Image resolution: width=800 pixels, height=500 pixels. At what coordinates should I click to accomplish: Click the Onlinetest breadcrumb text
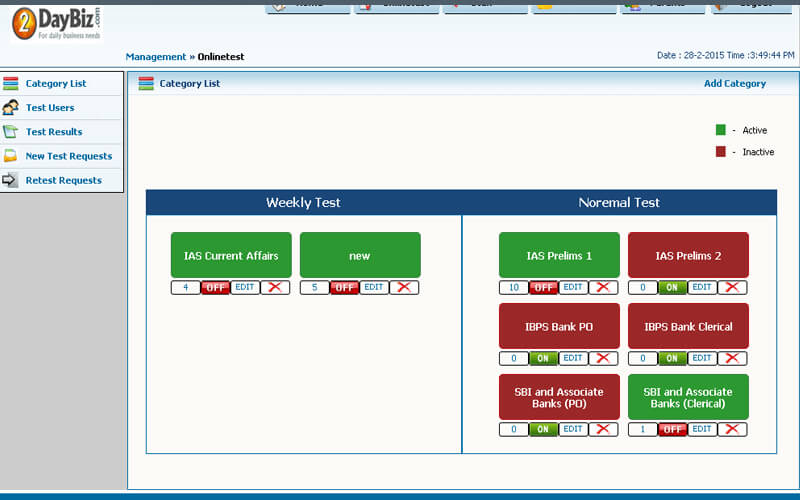221,57
